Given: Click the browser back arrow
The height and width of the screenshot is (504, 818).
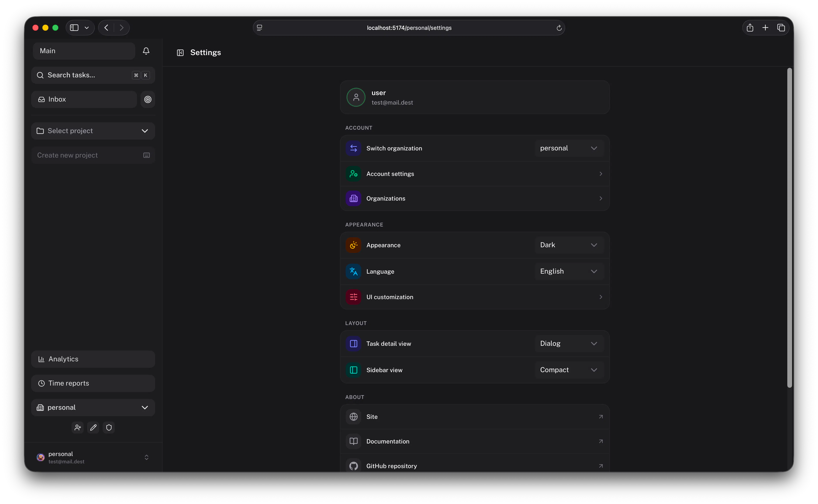Looking at the screenshot, I should pyautogui.click(x=106, y=28).
